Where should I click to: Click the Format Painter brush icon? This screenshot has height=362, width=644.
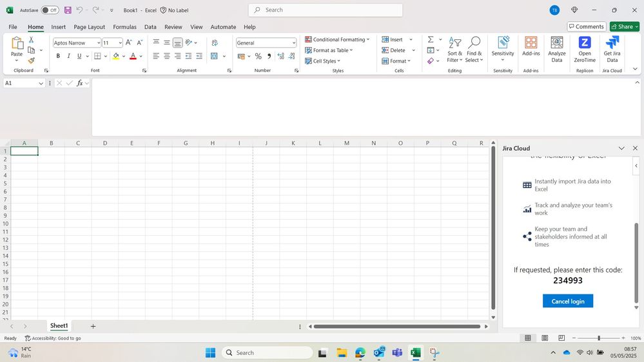(x=31, y=61)
